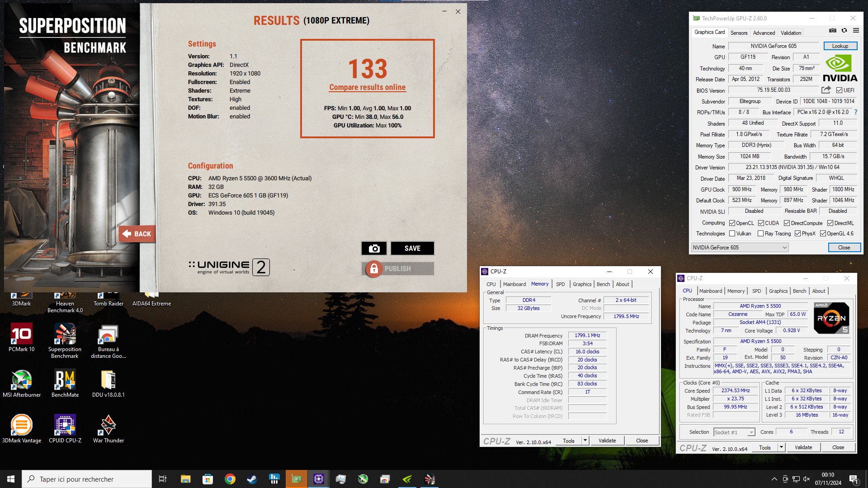This screenshot has height=488, width=868.
Task: Open the DDU v18.0.8.1 desktop icon
Action: coord(108,383)
